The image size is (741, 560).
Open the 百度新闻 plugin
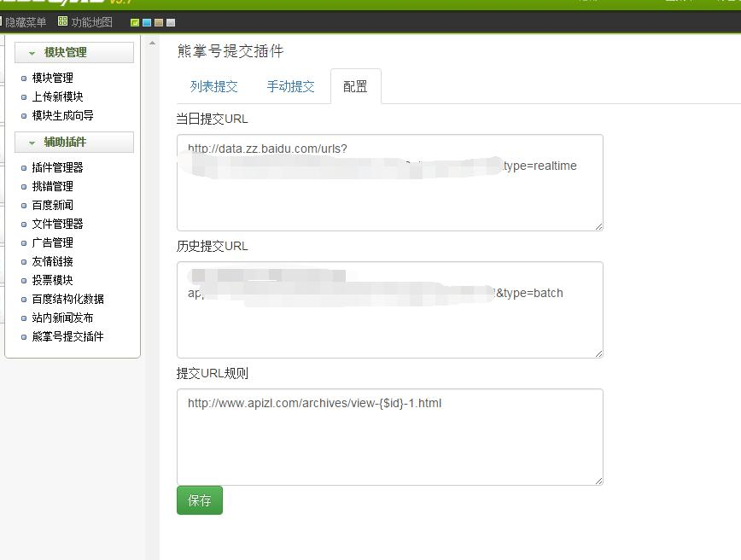(x=51, y=204)
